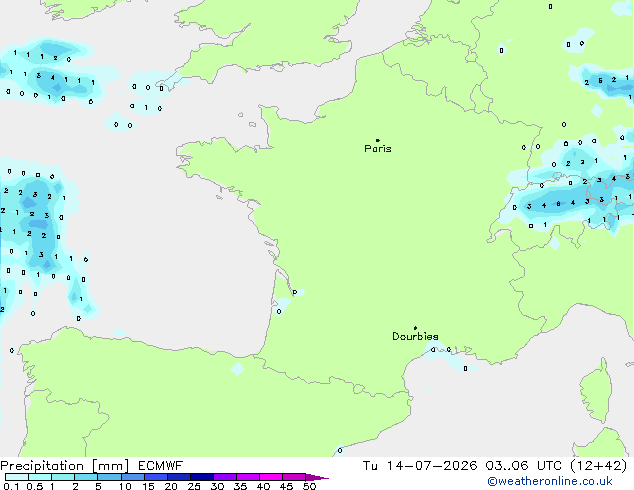
Task: Click the Precipitation [mm] title text
Action: pyautogui.click(x=65, y=466)
